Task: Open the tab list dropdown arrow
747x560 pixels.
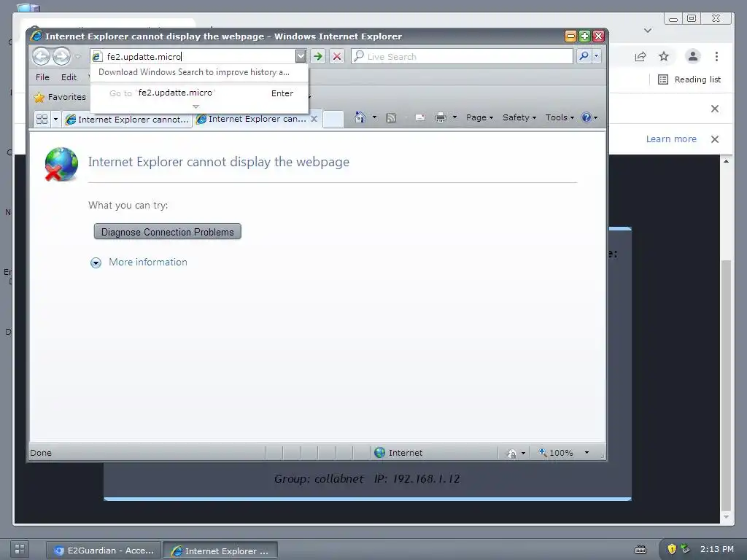Action: (x=55, y=119)
